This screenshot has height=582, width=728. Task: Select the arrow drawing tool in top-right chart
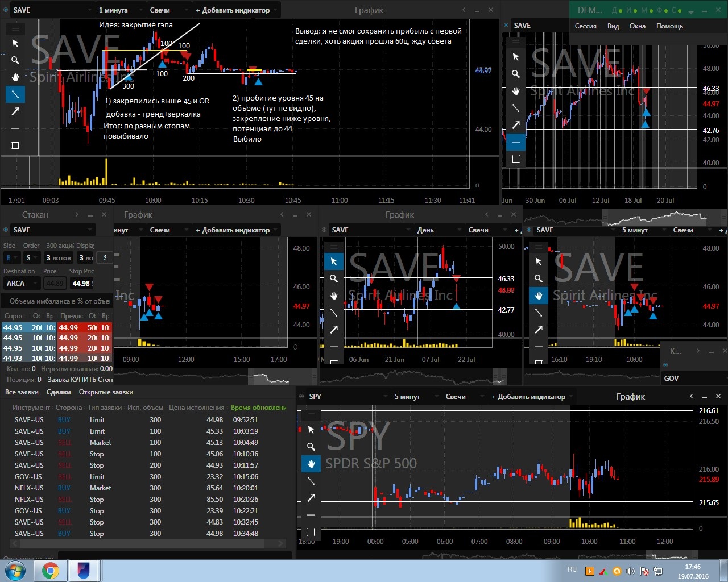coord(516,125)
